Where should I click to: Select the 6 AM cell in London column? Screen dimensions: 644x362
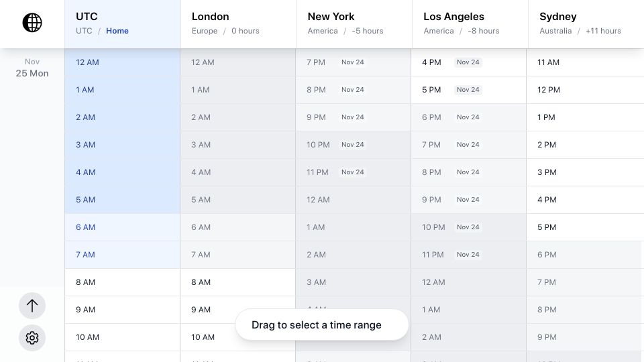point(237,227)
